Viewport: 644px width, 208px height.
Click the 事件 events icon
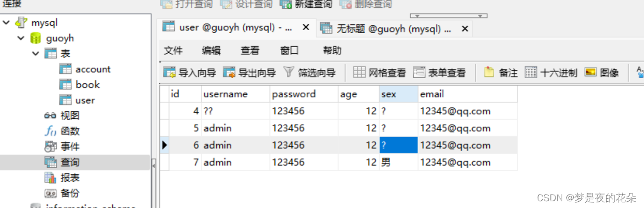click(51, 147)
